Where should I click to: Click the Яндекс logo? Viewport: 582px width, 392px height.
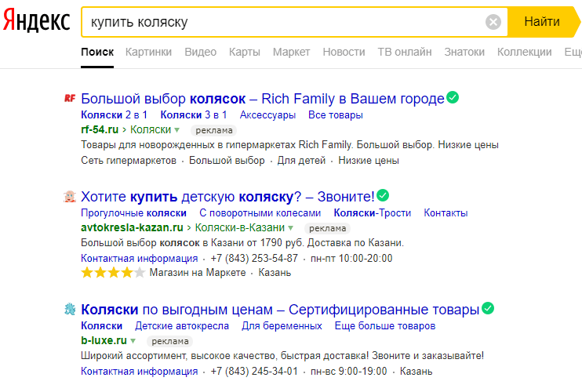pyautogui.click(x=36, y=20)
